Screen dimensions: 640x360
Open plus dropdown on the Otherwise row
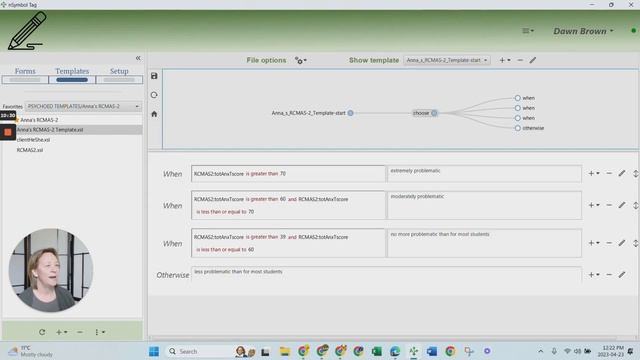(x=593, y=275)
